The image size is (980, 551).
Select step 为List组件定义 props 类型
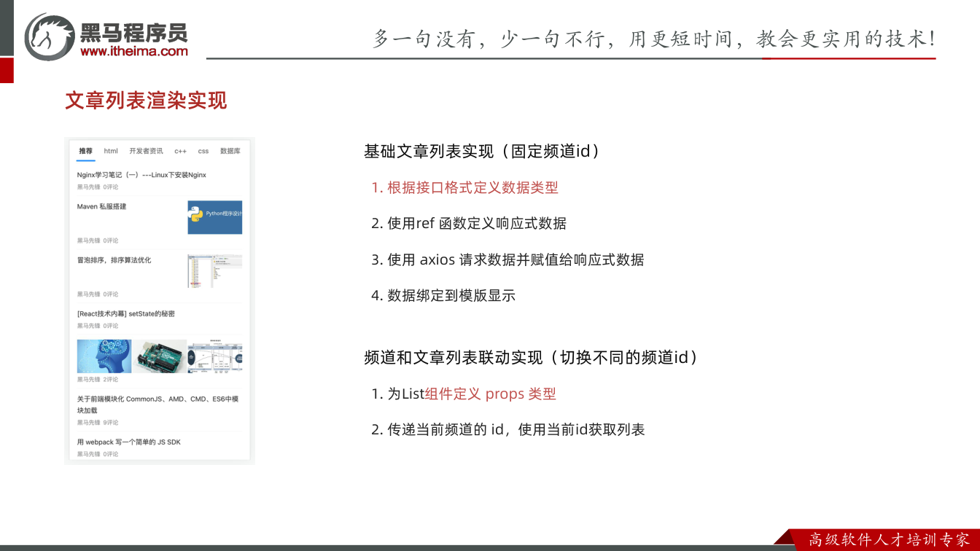click(464, 394)
